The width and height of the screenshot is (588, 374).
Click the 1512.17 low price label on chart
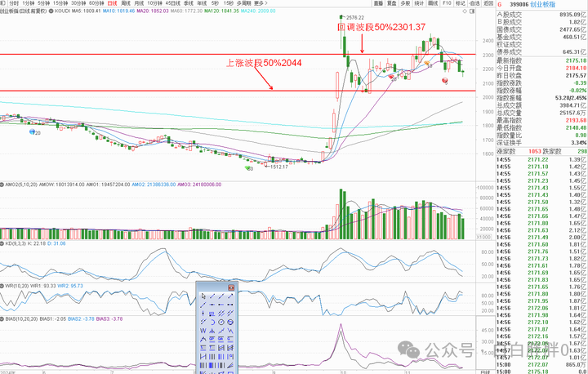(278, 167)
